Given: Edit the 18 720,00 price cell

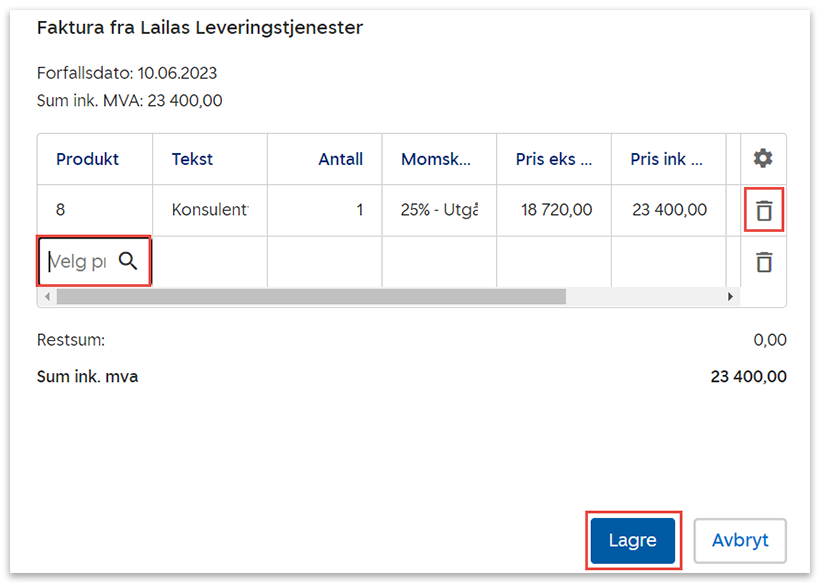Looking at the screenshot, I should 555,211.
